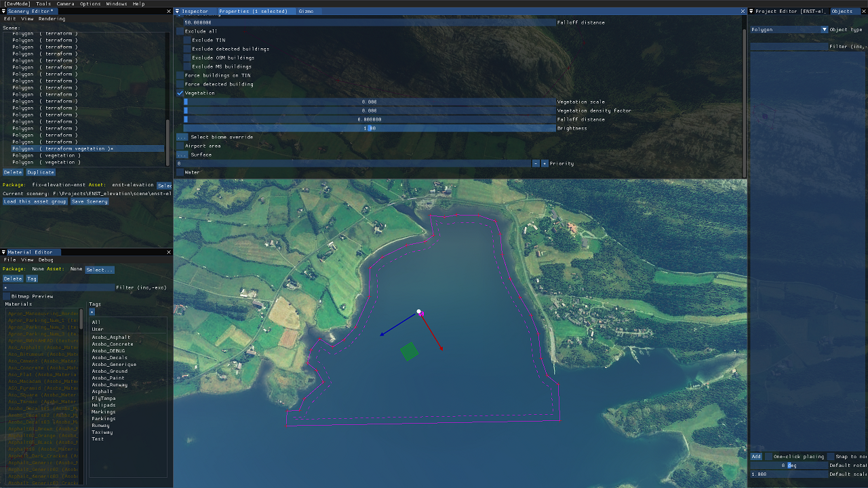Close the Inspector Properties panel

[x=743, y=12]
